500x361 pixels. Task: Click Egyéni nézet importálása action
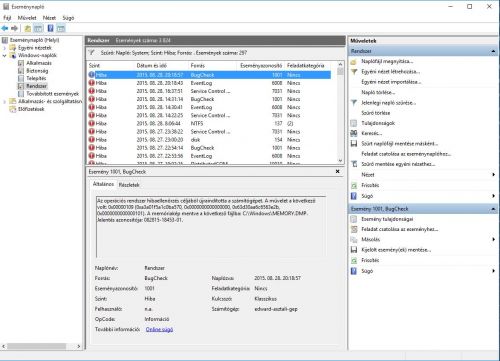(x=391, y=82)
